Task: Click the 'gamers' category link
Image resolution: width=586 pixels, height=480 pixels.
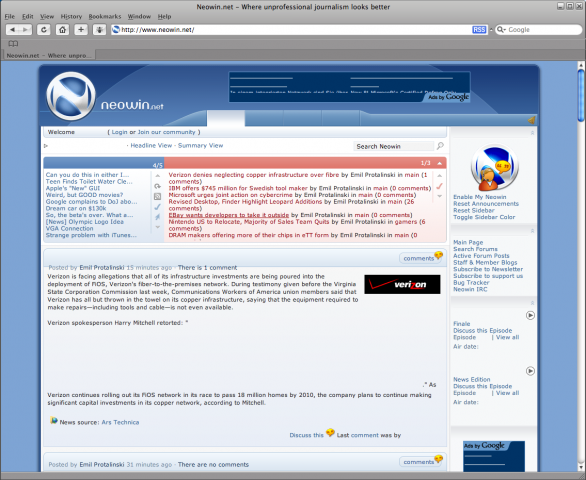Action: (x=405, y=222)
